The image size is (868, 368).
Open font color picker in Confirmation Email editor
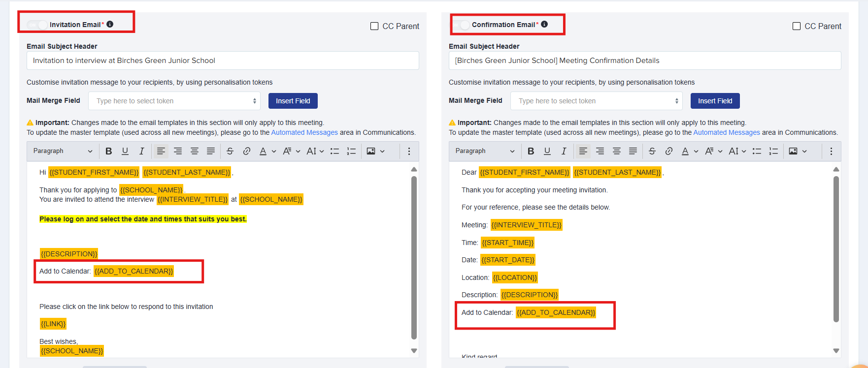point(685,151)
